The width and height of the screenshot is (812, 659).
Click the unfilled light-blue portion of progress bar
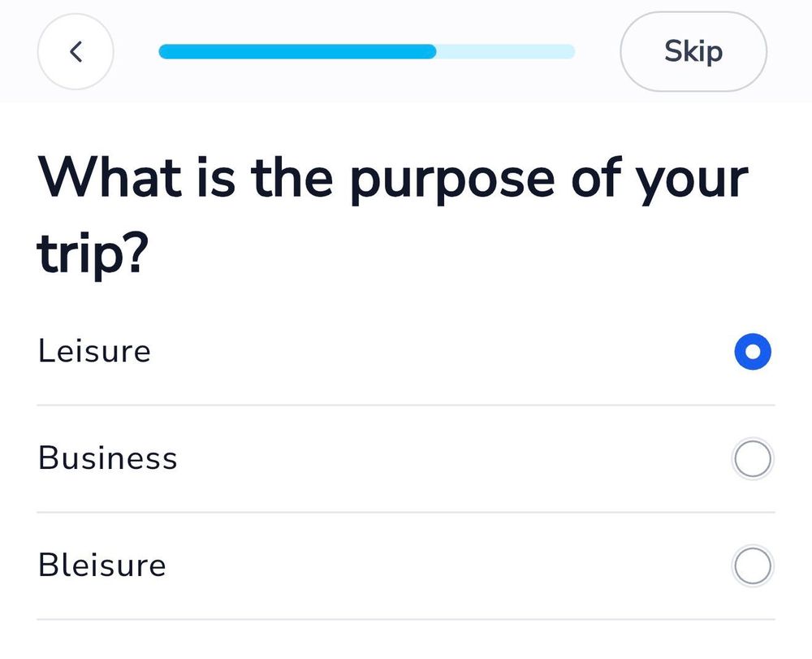[x=505, y=52]
